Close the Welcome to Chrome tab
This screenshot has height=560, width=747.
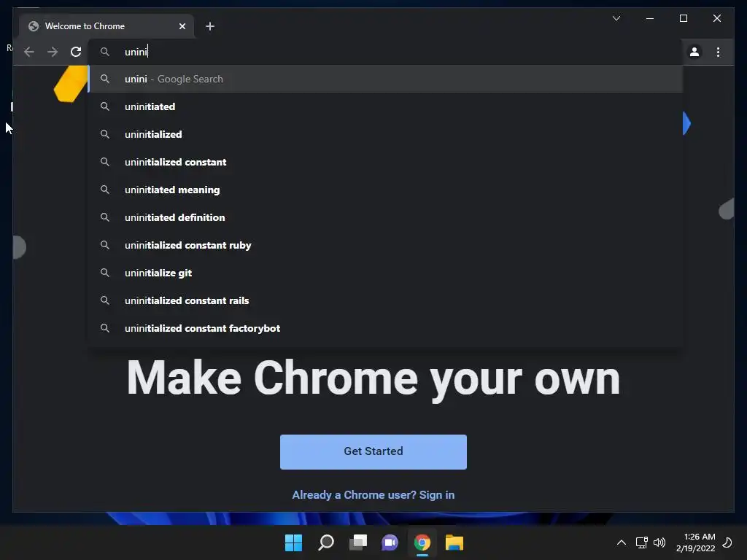tap(182, 26)
